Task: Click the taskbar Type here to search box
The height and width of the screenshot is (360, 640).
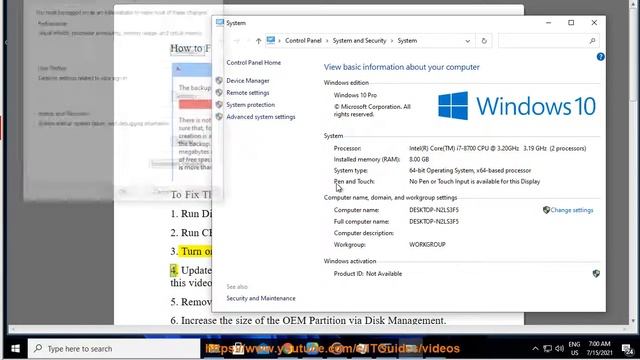Action: [114, 349]
